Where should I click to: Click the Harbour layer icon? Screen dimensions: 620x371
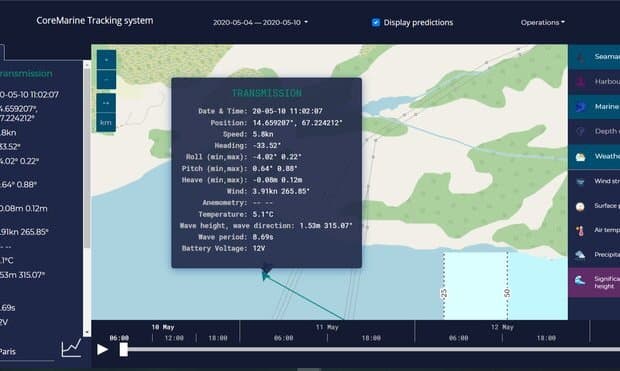[580, 82]
